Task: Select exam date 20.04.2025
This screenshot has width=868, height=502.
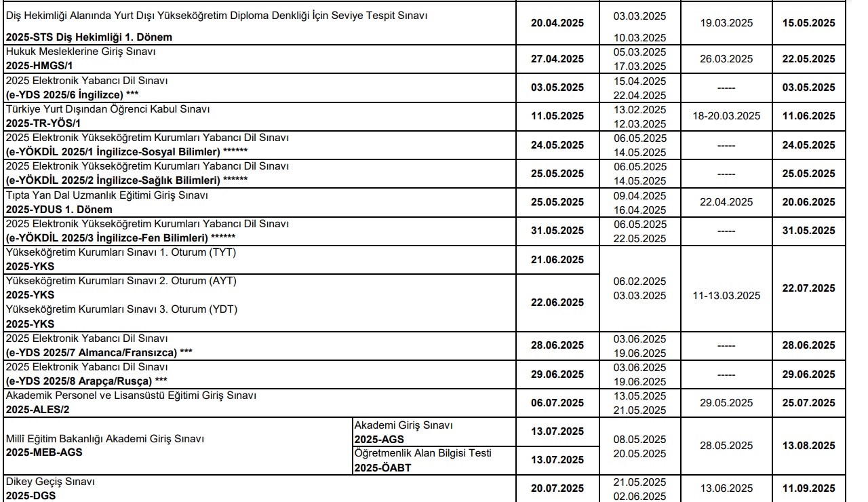Action: [x=557, y=22]
